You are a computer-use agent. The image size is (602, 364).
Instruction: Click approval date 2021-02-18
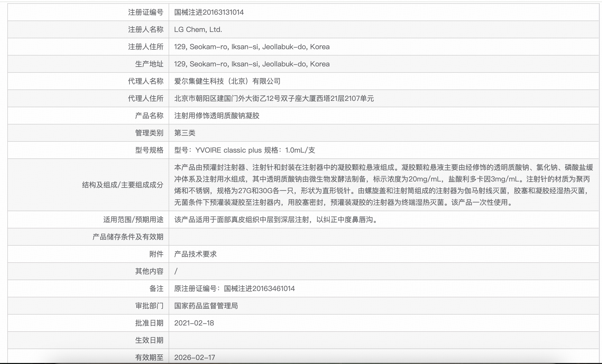(194, 323)
